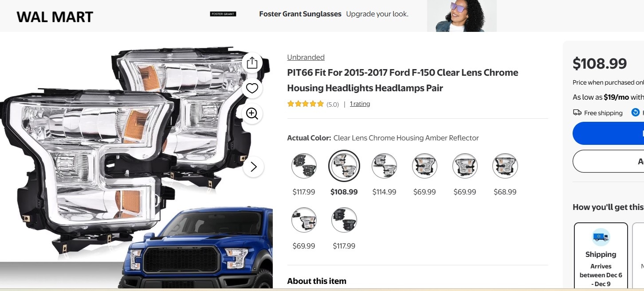Select the selected $108.99 variant swatch
This screenshot has width=644, height=291.
(344, 166)
